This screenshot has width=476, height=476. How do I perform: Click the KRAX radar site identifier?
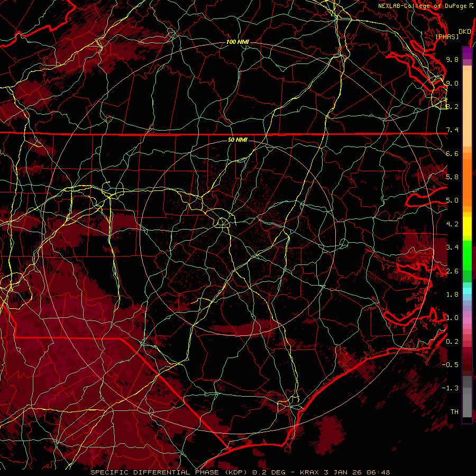pos(309,472)
